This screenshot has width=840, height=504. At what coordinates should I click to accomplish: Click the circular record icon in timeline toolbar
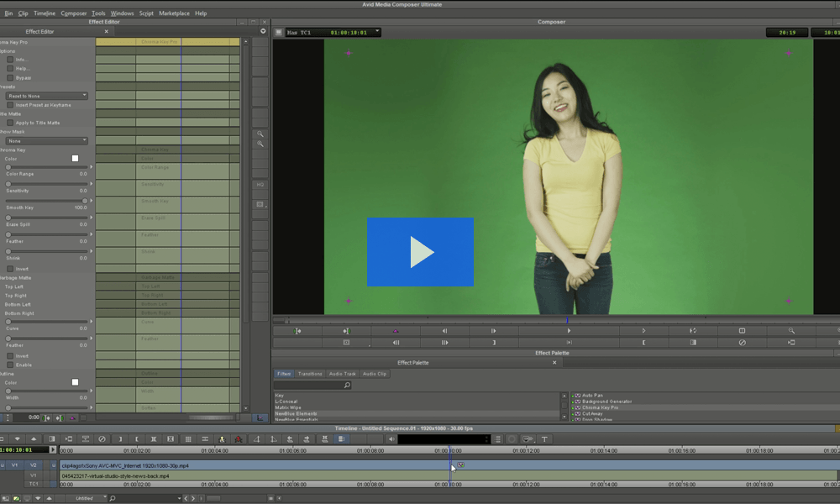(512, 439)
